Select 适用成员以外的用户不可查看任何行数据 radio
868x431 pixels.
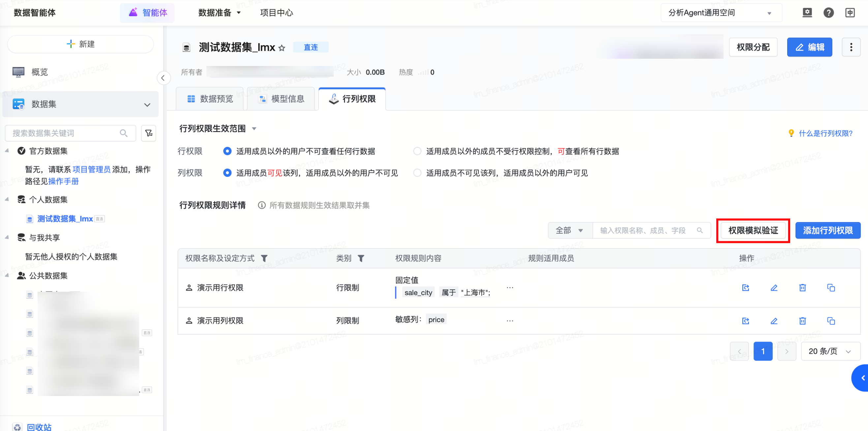tap(228, 151)
